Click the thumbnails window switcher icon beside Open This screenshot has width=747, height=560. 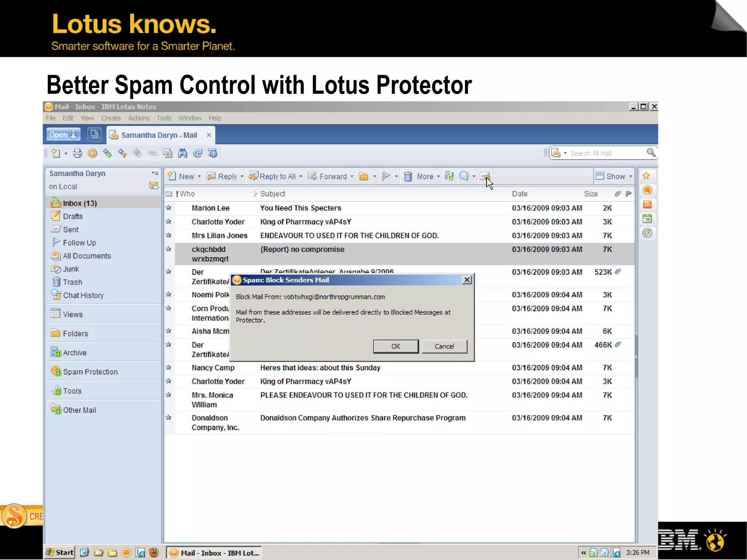94,135
